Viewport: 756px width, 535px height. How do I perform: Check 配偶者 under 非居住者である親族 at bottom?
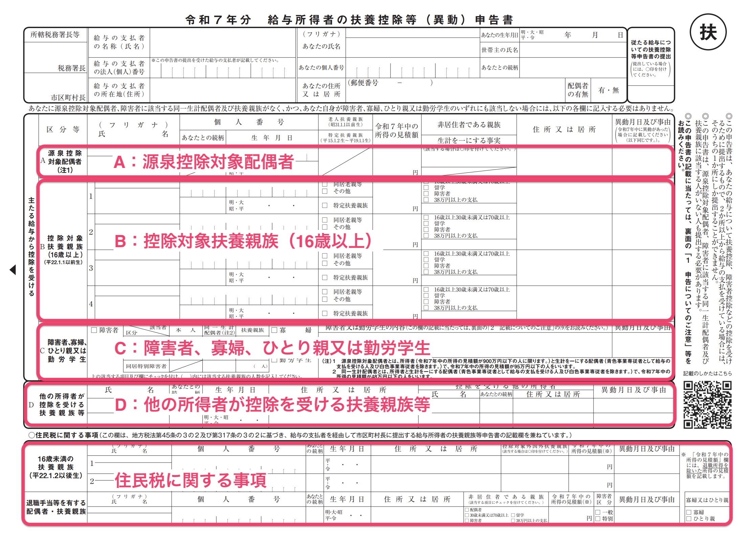click(x=467, y=510)
